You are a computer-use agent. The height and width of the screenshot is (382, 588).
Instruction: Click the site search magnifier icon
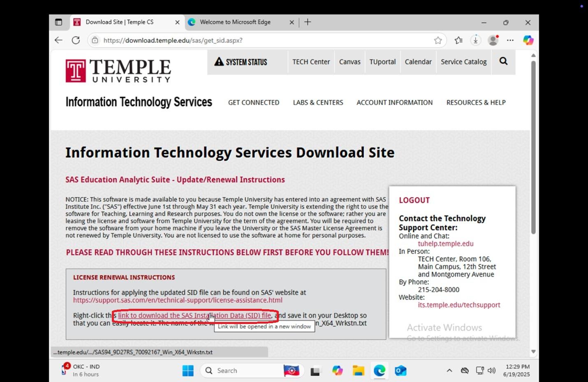click(503, 61)
